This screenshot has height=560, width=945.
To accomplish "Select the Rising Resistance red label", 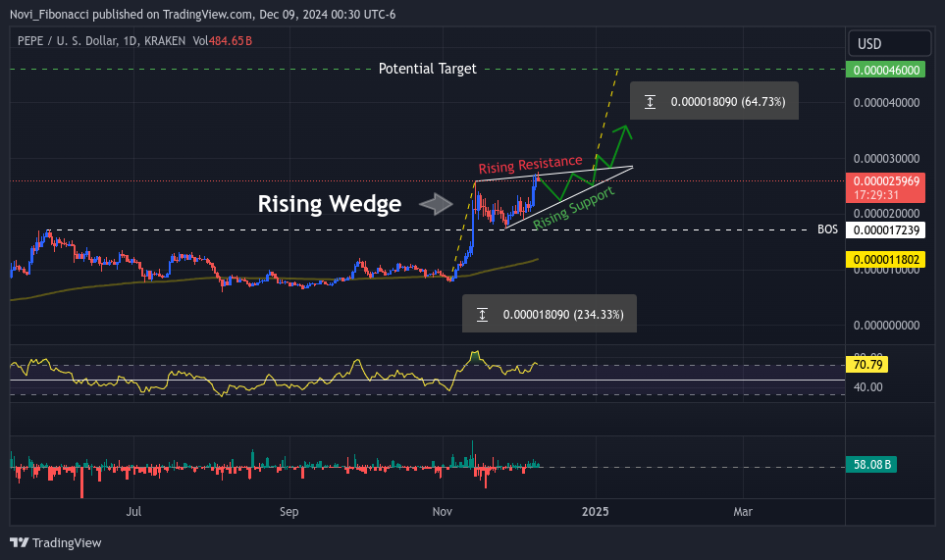I will (x=530, y=164).
